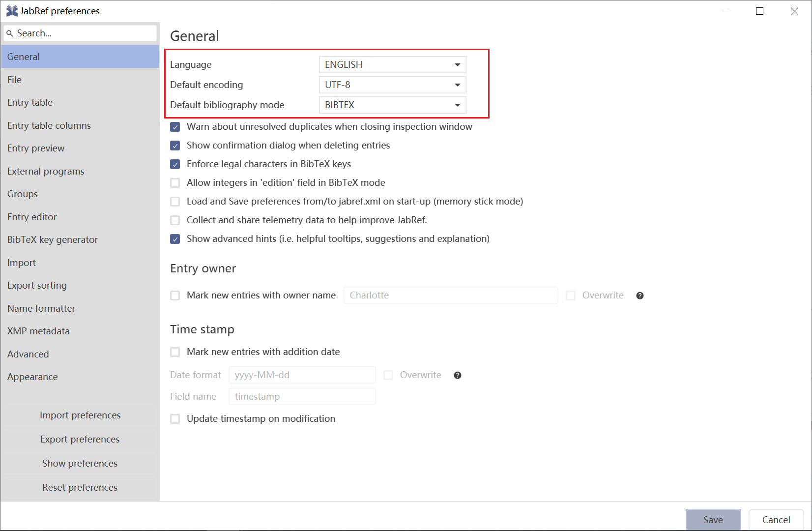Open BibTeX key generator settings
Screen dimensions: 812x531
[x=80, y=239]
